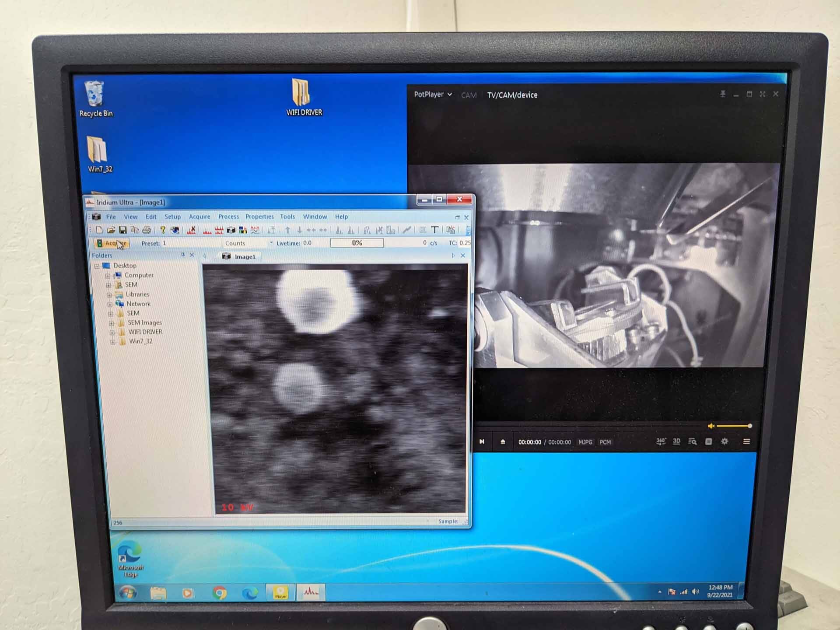
Task: Click the Save floppy disk toolbar icon
Action: [x=123, y=230]
